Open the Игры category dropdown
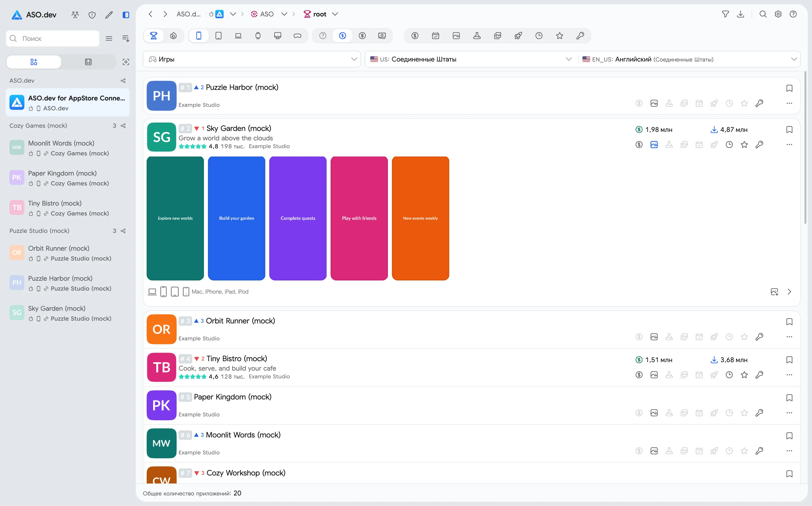 coord(252,59)
